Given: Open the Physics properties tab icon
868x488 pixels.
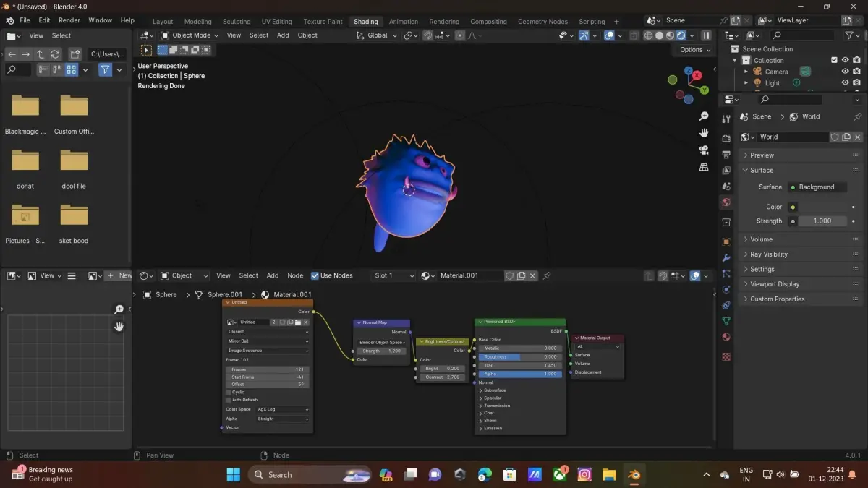Looking at the screenshot, I should [726, 289].
